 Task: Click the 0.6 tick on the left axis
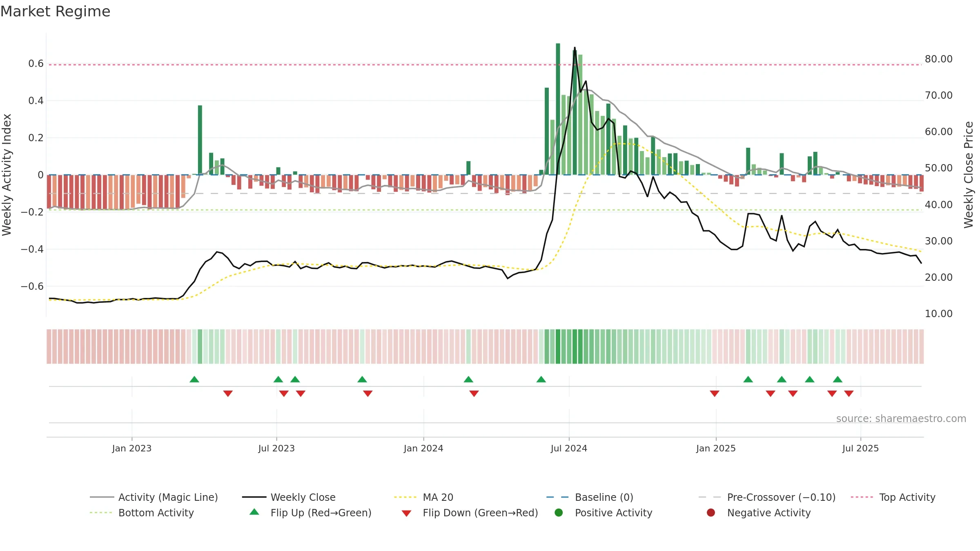(36, 64)
